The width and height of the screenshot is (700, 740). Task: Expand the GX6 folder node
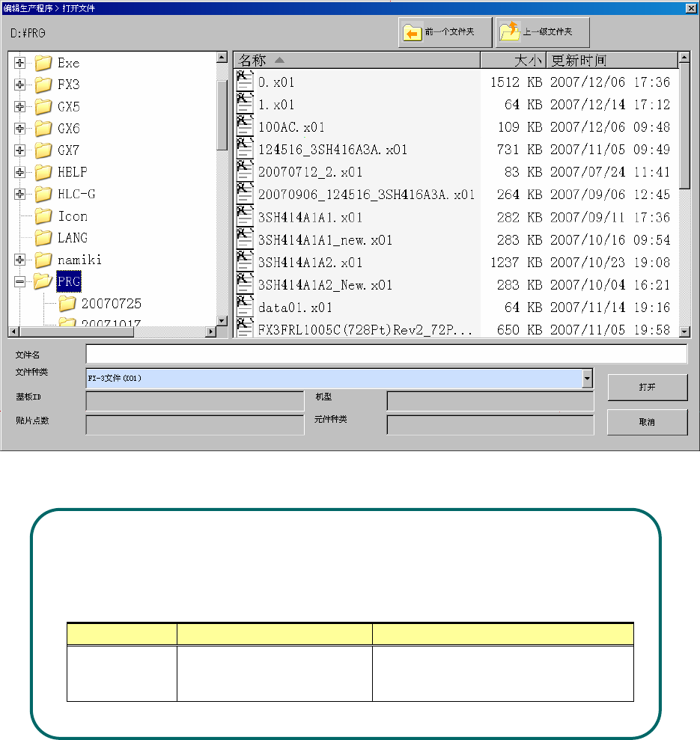(x=19, y=129)
